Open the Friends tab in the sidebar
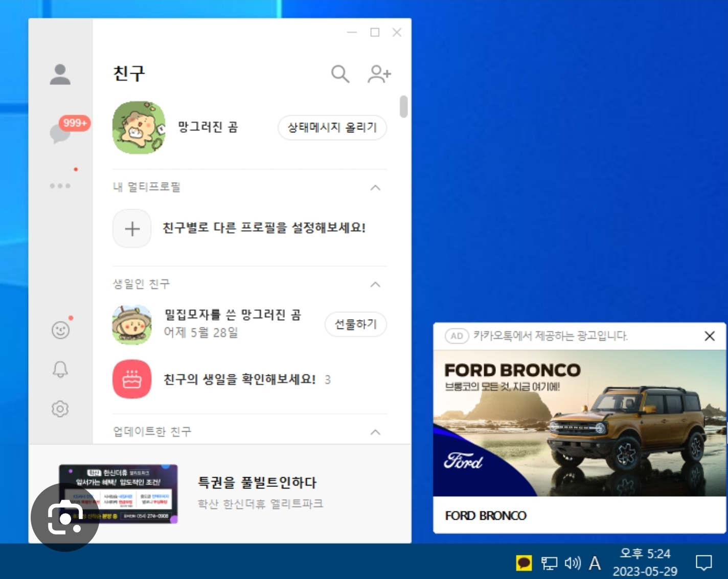Image resolution: width=728 pixels, height=579 pixels. pos(60,74)
